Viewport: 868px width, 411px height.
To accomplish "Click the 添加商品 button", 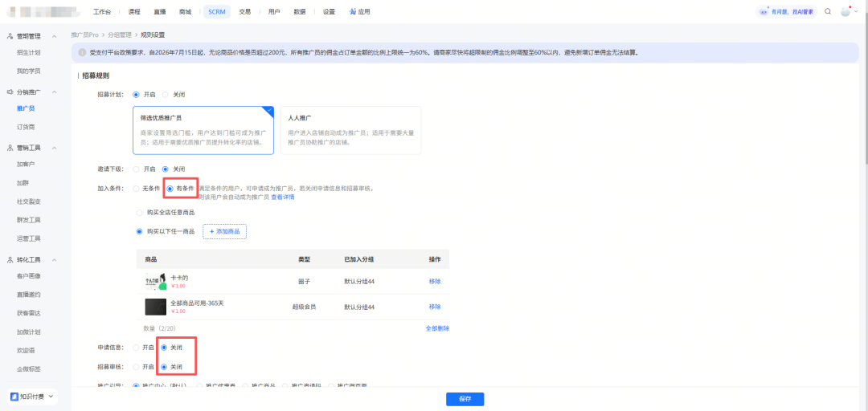I will tap(225, 231).
